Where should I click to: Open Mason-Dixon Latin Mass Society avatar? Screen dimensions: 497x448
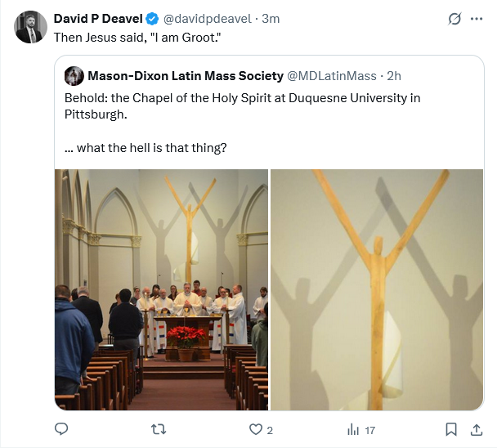click(74, 76)
